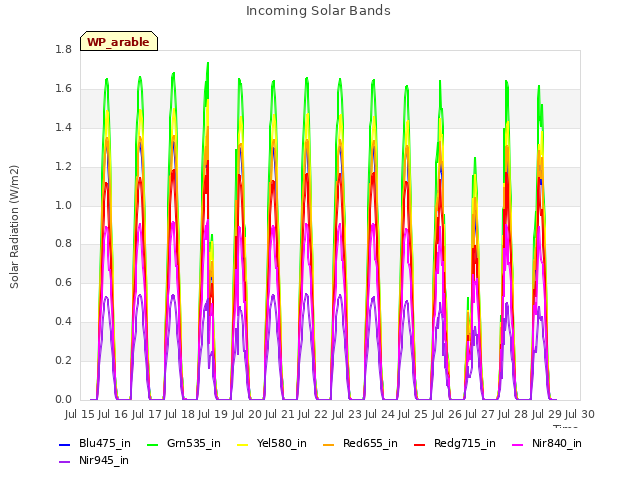Viewport: 640px width, 480px height.
Task: Select the Yel580_in legend label
Action: [x=282, y=444]
